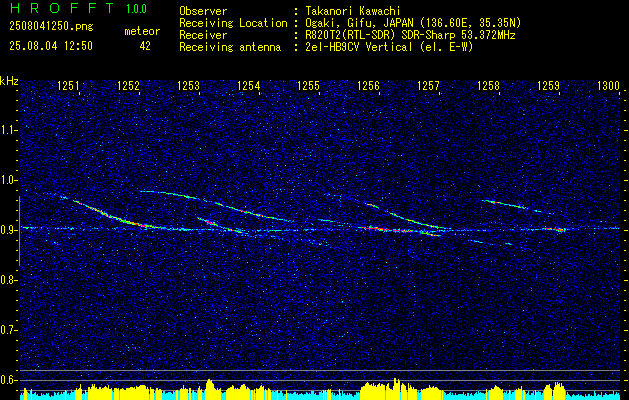The width and height of the screenshot is (629, 400).
Task: Click the 0.6 kHz axis label
Action: 8,380
